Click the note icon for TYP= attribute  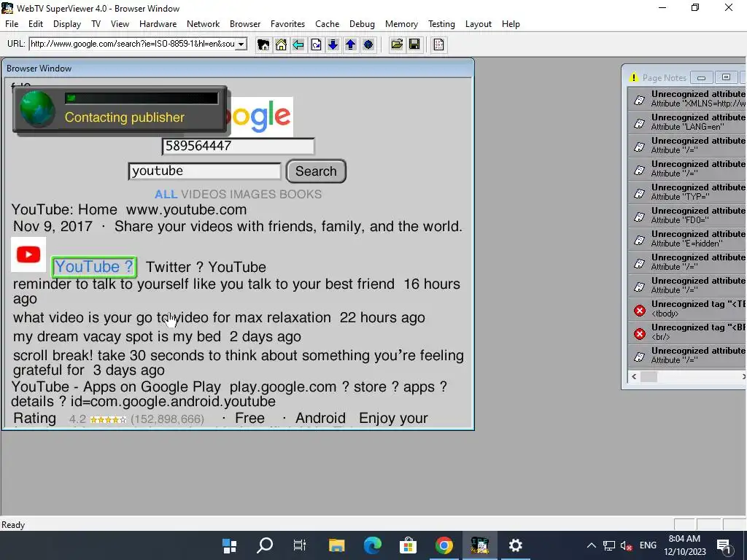pos(639,192)
